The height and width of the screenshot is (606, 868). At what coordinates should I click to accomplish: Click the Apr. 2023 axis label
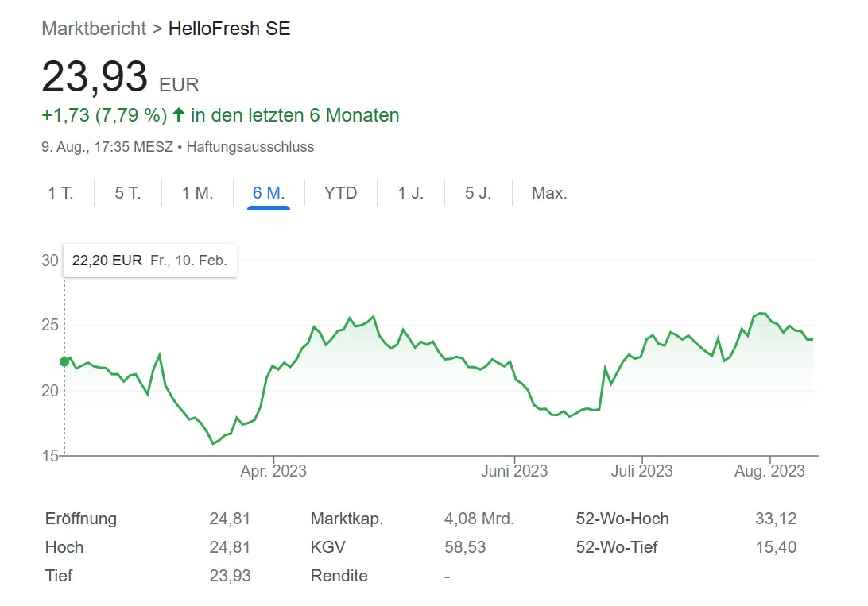pyautogui.click(x=273, y=471)
